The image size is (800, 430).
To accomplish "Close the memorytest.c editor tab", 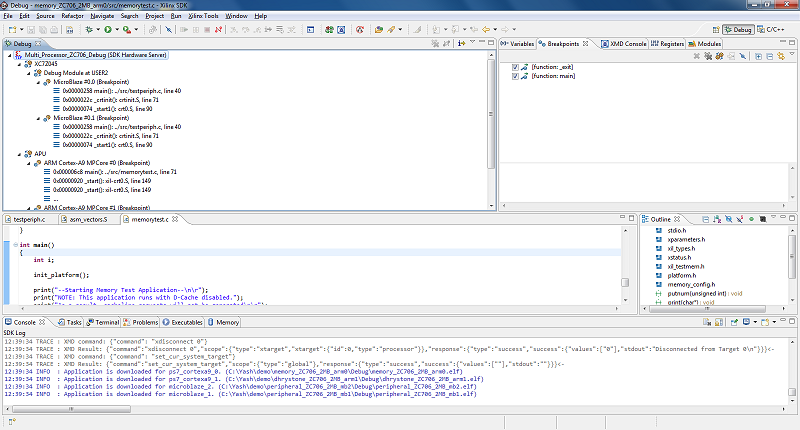I will 175,219.
